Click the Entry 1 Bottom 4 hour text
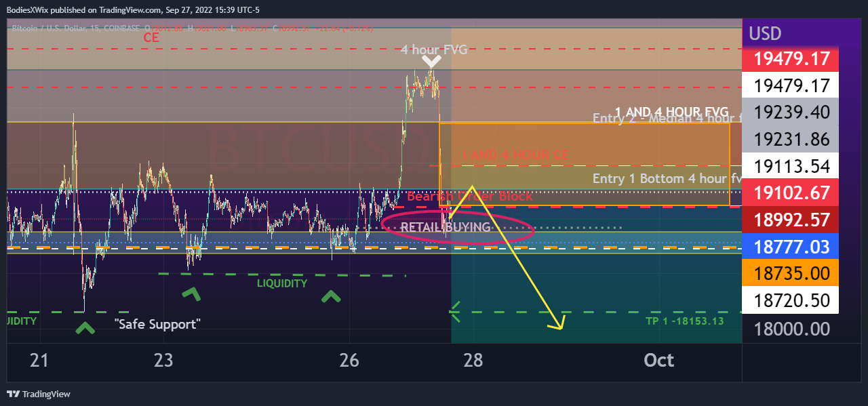 667,178
